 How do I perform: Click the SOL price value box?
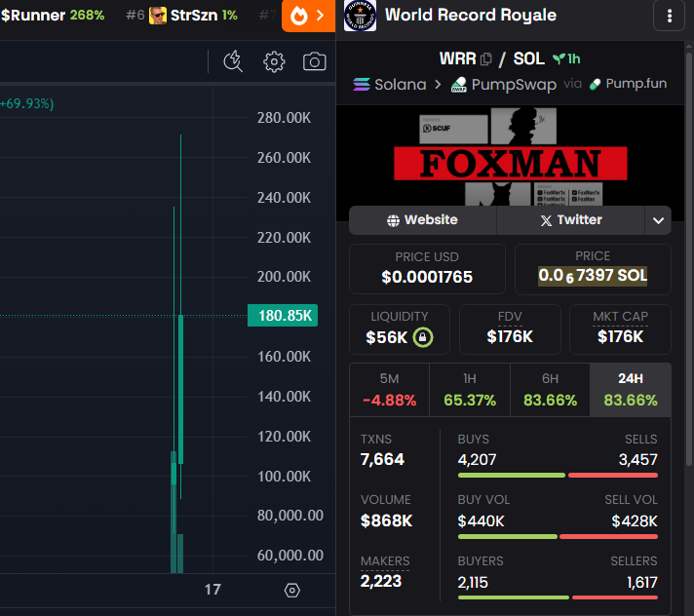593,269
